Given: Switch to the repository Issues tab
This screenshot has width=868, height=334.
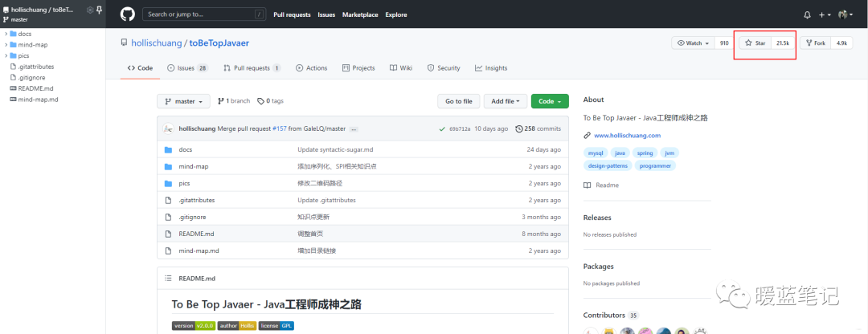Looking at the screenshot, I should click(x=187, y=68).
